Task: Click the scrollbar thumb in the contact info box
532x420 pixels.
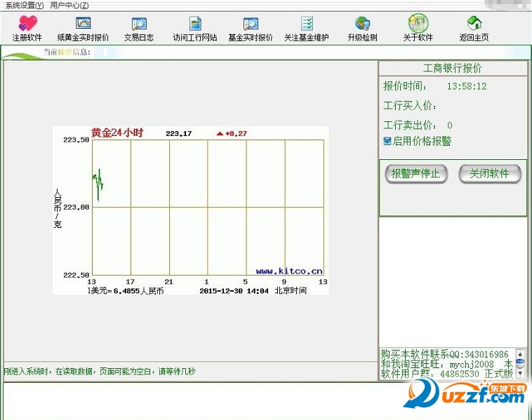Action: click(520, 363)
